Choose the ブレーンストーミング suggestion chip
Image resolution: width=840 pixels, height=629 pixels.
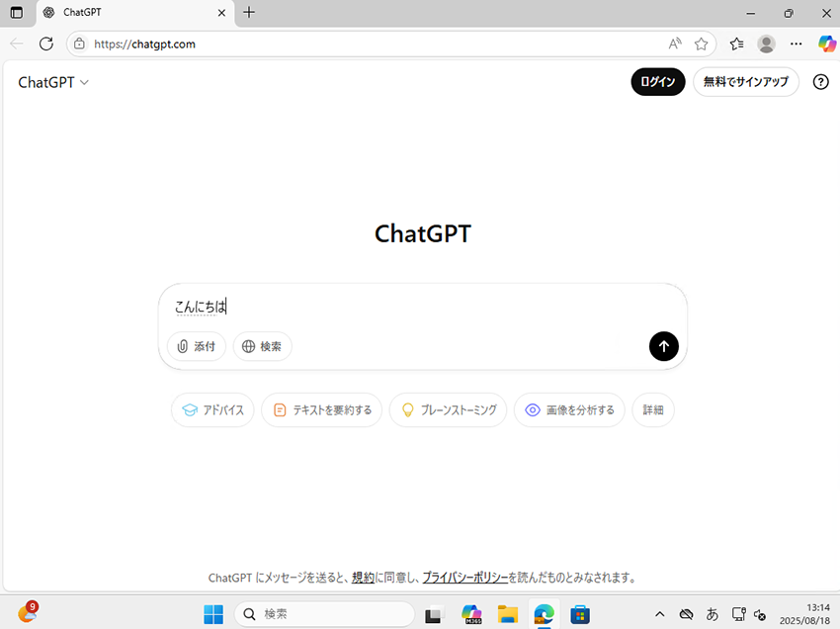coord(448,409)
